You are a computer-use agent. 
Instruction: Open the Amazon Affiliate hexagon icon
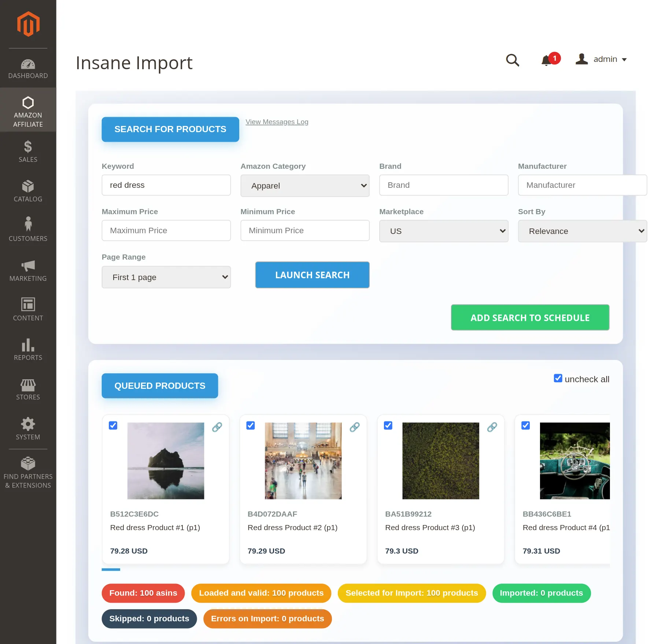(x=28, y=103)
